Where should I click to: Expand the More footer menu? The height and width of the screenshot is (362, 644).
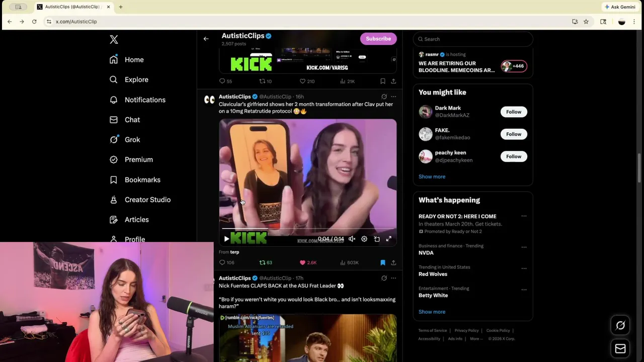pos(476,339)
